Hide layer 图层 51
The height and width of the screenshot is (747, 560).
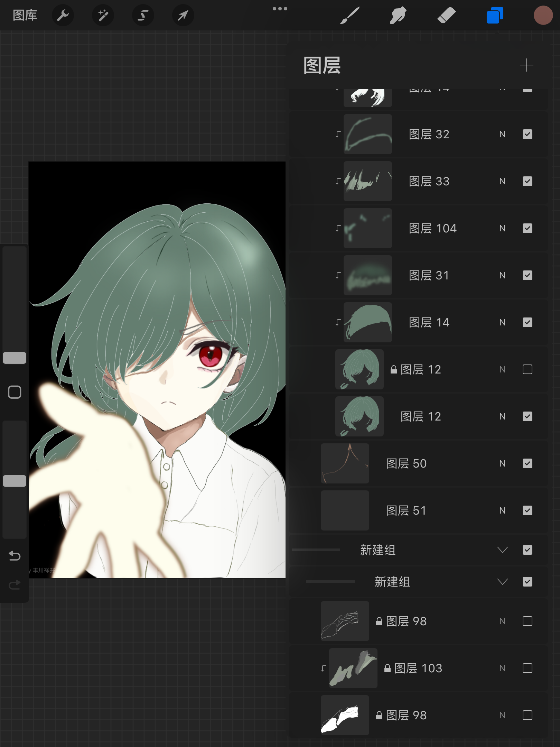tap(527, 510)
